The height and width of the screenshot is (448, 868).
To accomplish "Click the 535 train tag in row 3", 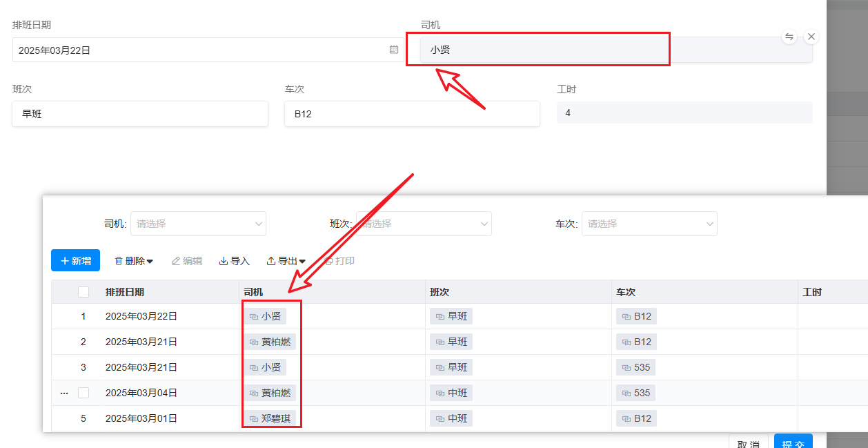I will click(635, 367).
